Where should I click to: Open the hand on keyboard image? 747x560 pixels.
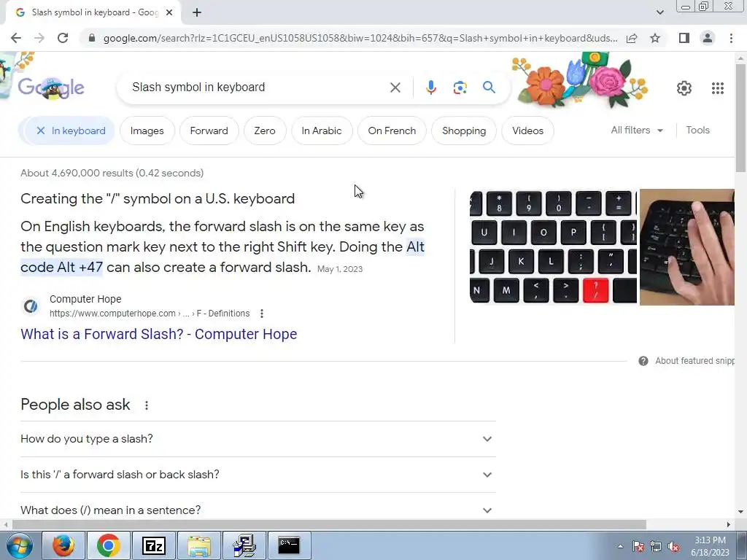click(x=687, y=246)
